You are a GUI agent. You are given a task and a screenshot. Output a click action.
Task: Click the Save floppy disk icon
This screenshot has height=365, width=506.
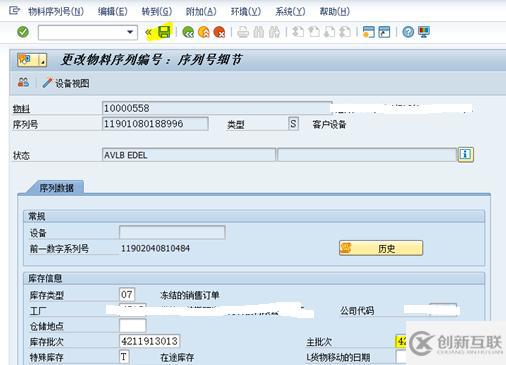click(164, 32)
